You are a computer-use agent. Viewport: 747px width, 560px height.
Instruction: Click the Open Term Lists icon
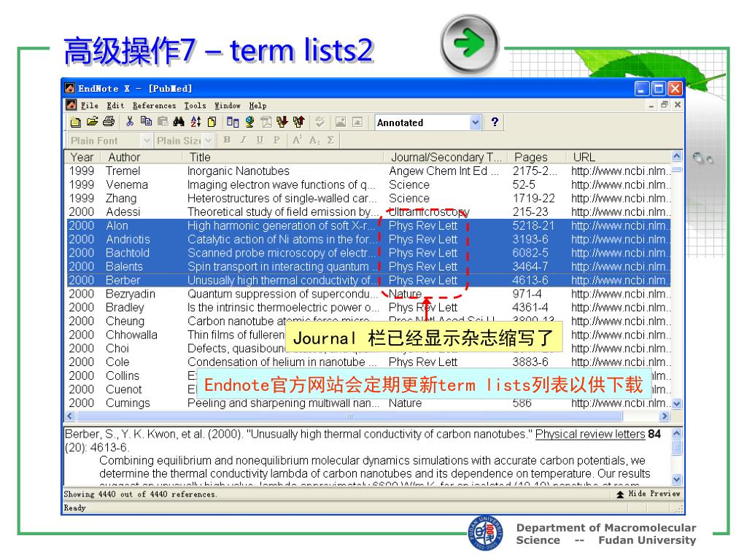pos(233,122)
